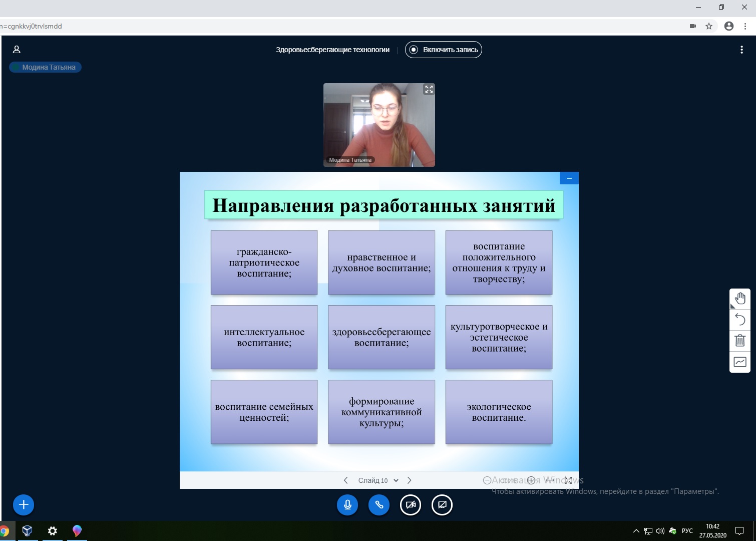This screenshot has width=756, height=541.
Task: Open the Слайд 10 slide dropdown
Action: click(378, 480)
